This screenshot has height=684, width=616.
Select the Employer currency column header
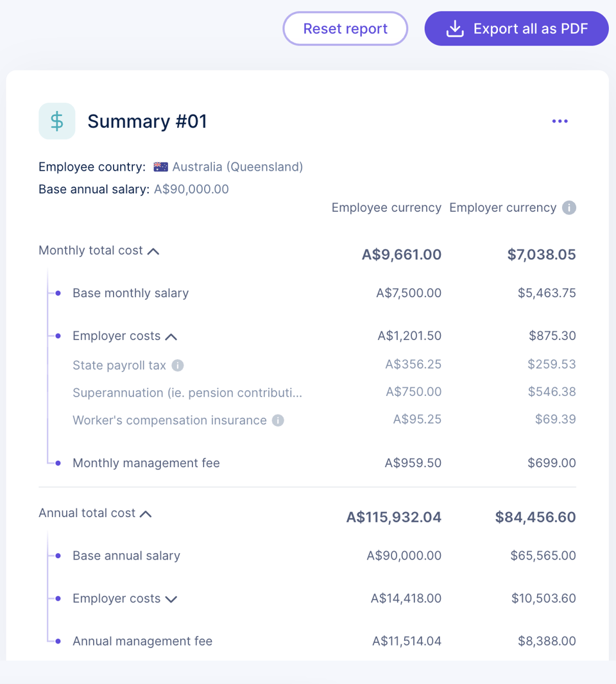pyautogui.click(x=503, y=207)
